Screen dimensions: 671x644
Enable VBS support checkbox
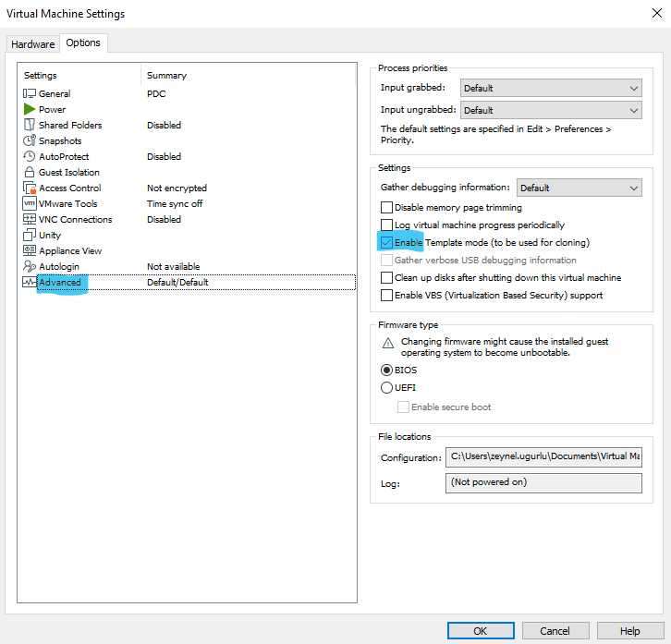click(386, 296)
